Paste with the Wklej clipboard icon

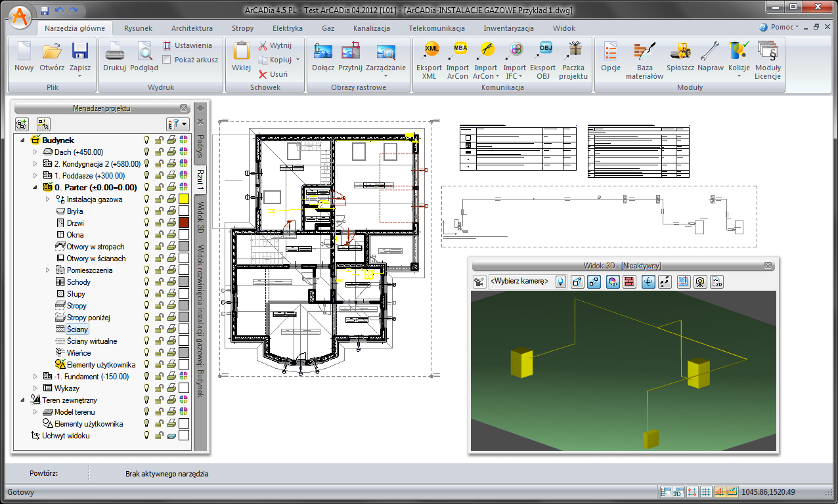[241, 51]
